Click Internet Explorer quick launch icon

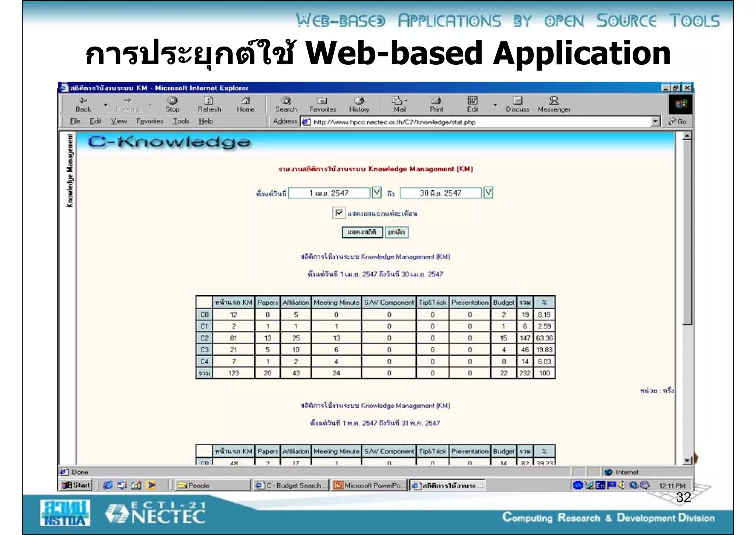108,485
